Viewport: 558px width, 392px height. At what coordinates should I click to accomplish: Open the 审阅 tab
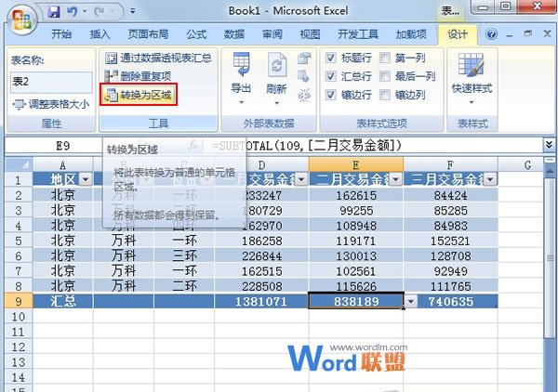click(272, 34)
